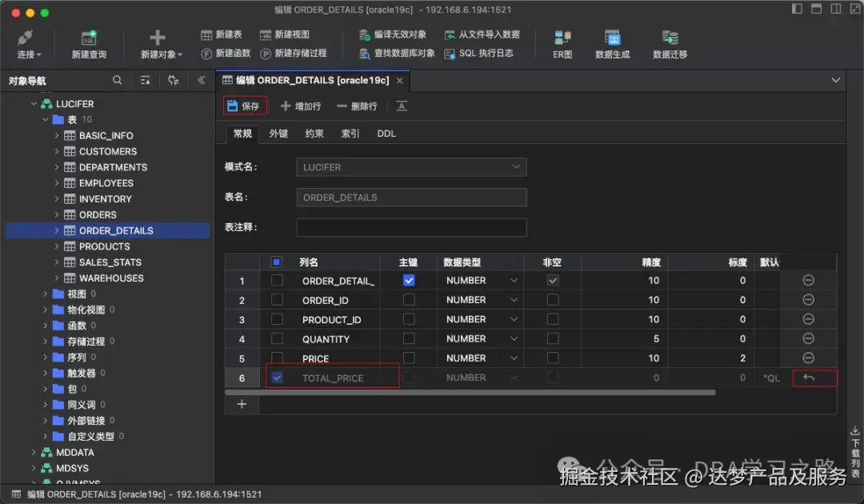The height and width of the screenshot is (504, 864).
Task: Switch to the 约束 tab
Action: 314,134
